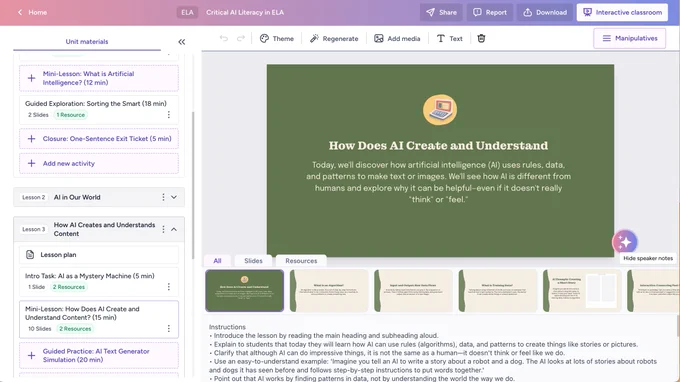Viewport: 680px width, 382px height.
Task: Undo the last change
Action: [x=224, y=39]
